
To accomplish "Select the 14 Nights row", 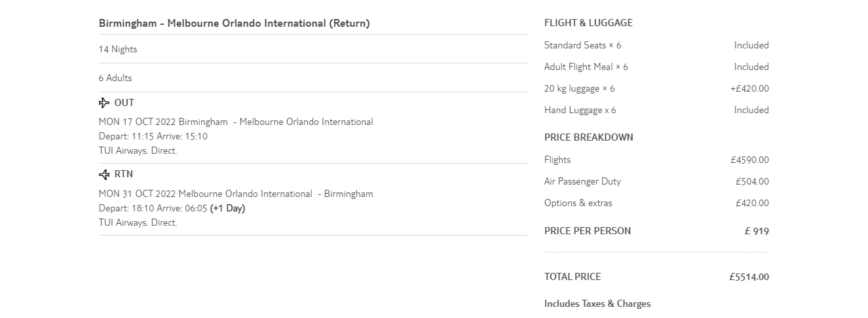I will coord(118,50).
